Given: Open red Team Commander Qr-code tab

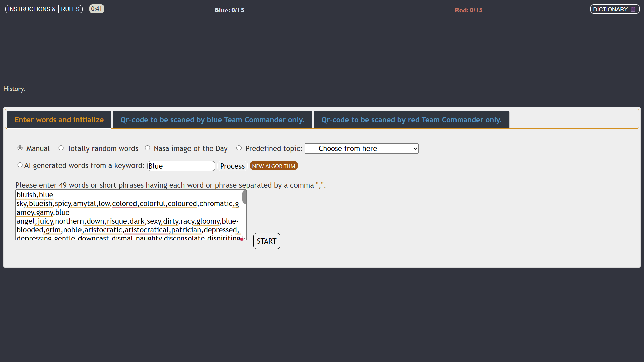Looking at the screenshot, I should point(412,120).
